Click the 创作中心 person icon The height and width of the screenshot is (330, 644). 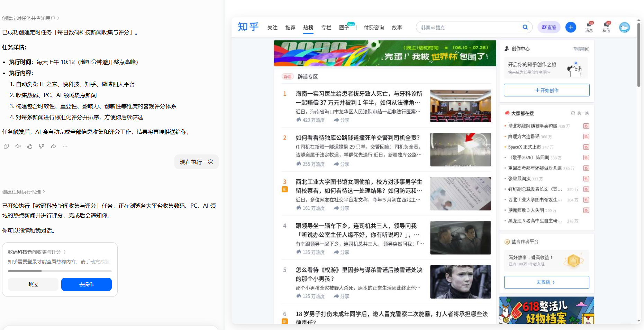(507, 49)
